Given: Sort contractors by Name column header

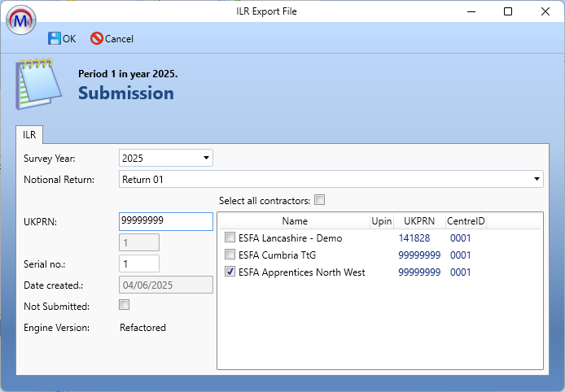Looking at the screenshot, I should 294,220.
